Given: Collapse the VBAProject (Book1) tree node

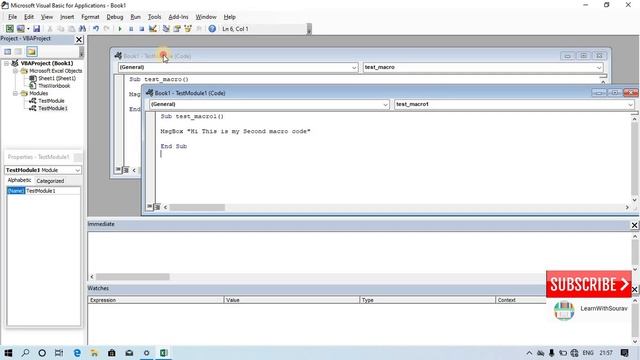Looking at the screenshot, I should tap(7, 63).
